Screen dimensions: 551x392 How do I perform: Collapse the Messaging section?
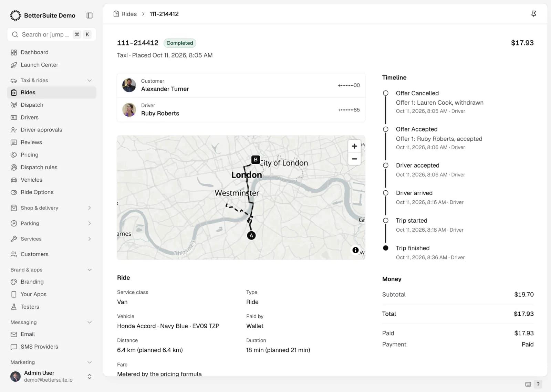click(90, 322)
